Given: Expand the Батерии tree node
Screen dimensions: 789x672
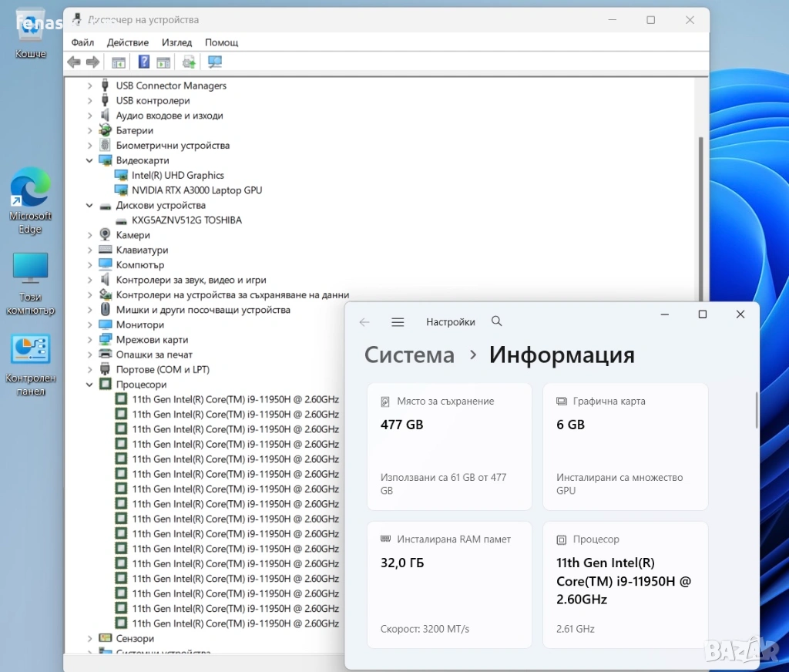Looking at the screenshot, I should point(90,130).
